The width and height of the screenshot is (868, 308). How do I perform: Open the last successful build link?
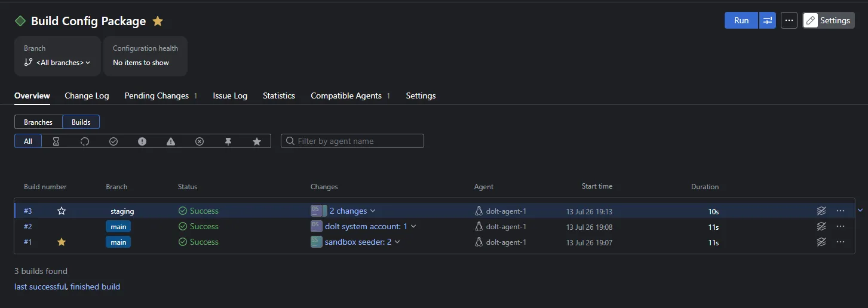click(x=40, y=287)
